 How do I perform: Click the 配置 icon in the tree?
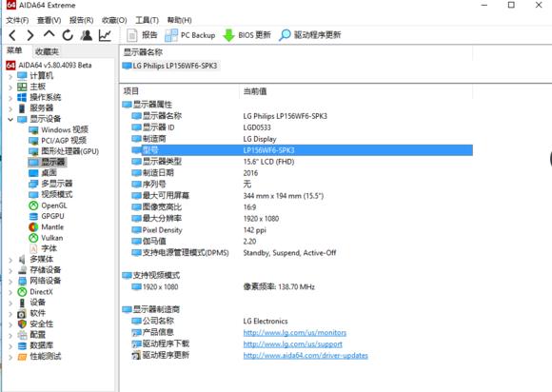[x=22, y=335]
